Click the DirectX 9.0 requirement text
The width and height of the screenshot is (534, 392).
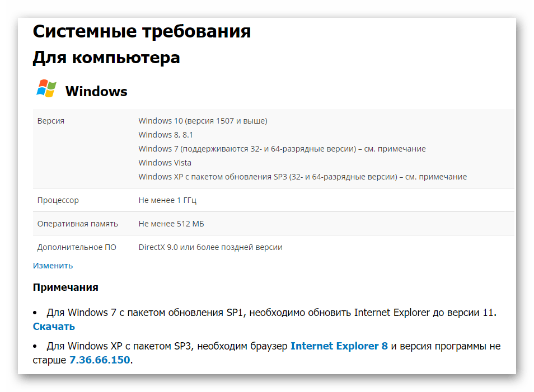click(210, 247)
